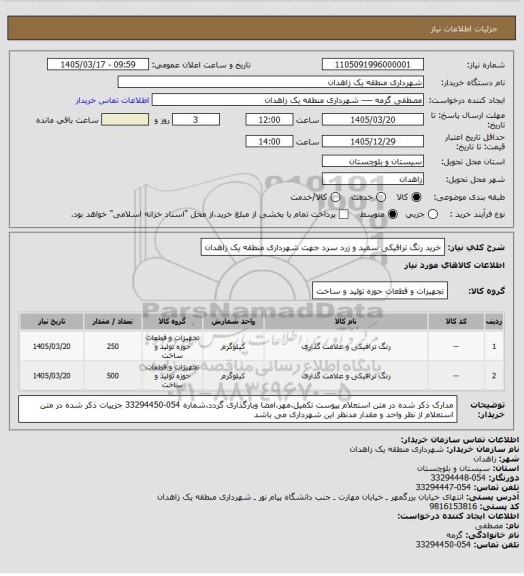Viewport: 524px width, 576px height.
Task: Select the کالا radio button
Action: 416,197
